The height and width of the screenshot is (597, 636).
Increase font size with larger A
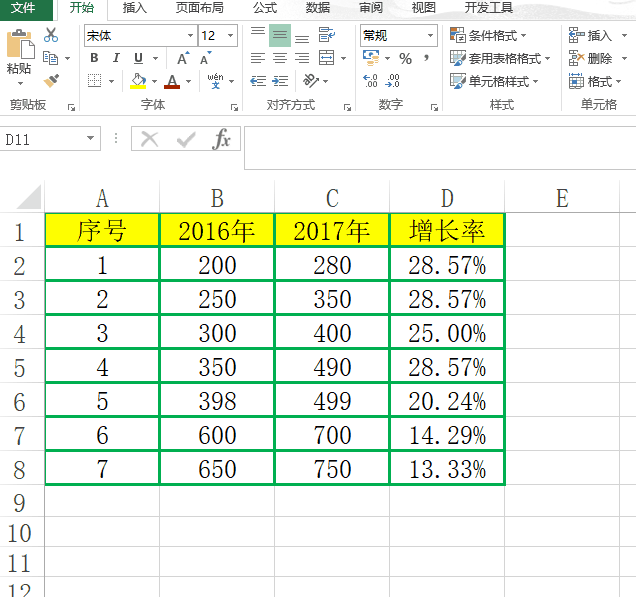pos(183,58)
